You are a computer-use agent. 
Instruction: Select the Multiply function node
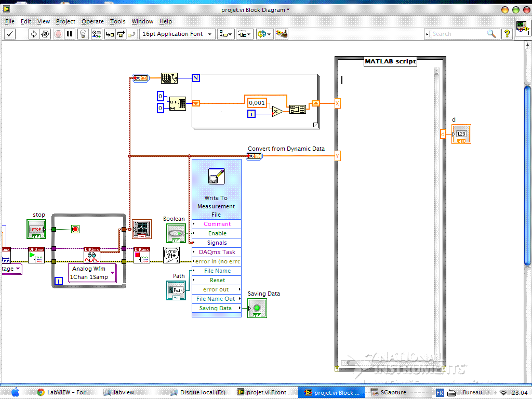(x=277, y=111)
